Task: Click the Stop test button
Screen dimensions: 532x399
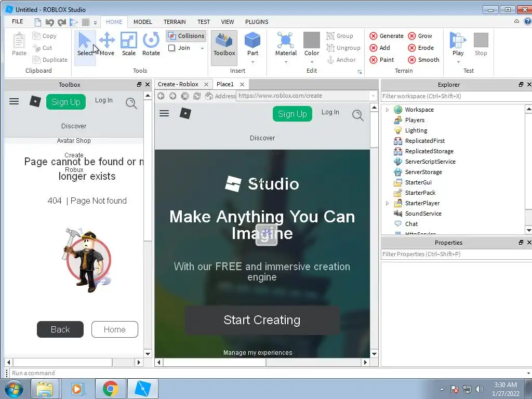Action: [x=481, y=44]
